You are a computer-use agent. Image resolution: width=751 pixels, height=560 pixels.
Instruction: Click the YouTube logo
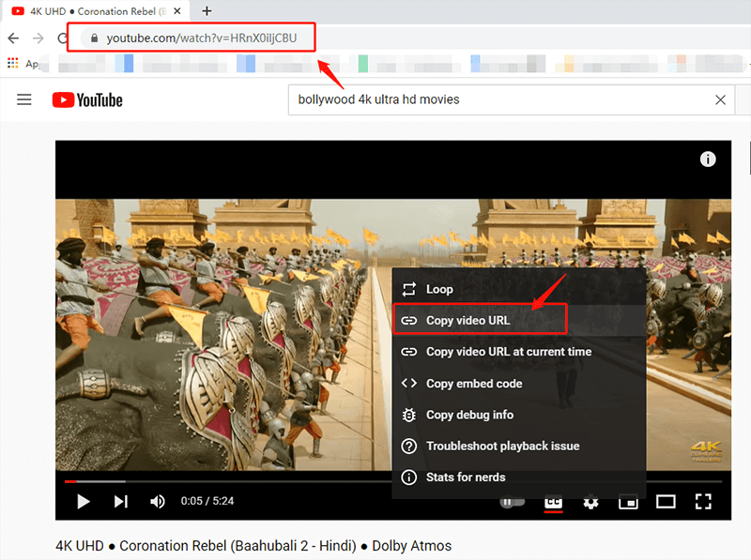click(86, 99)
